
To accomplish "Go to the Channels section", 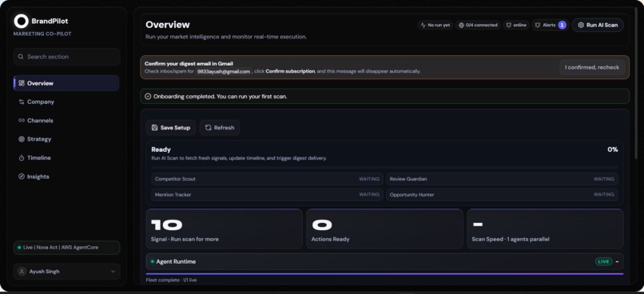I will (66, 121).
